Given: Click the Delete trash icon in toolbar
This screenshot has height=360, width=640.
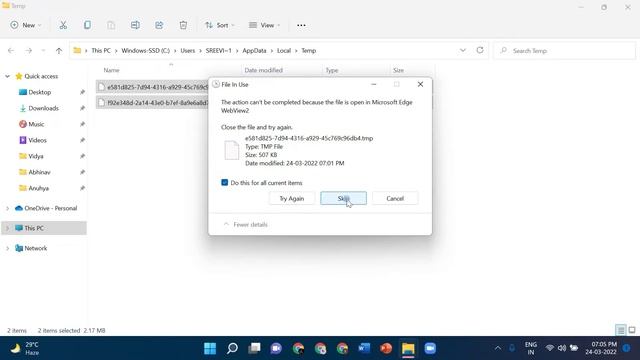Looking at the screenshot, I should [183, 25].
